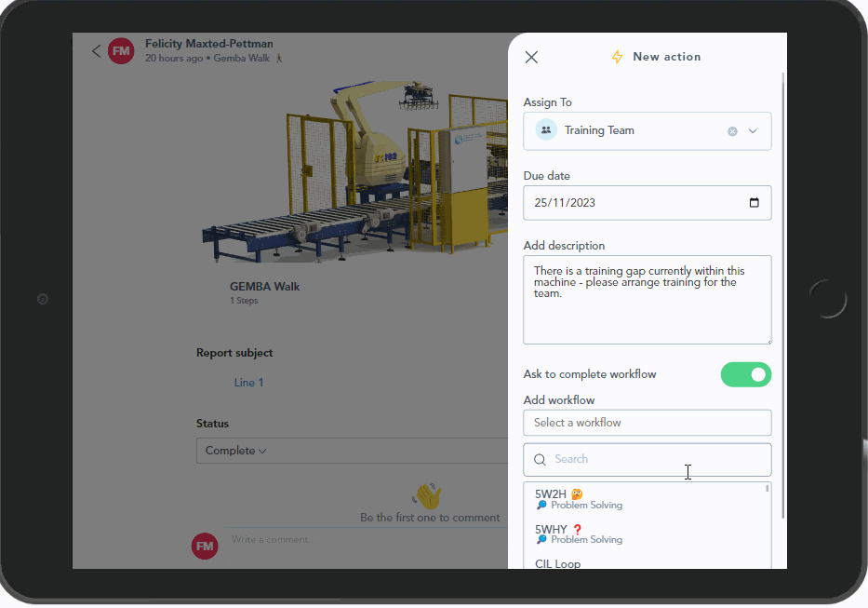
Task: Expand the Assign To dropdown
Action: tap(754, 131)
